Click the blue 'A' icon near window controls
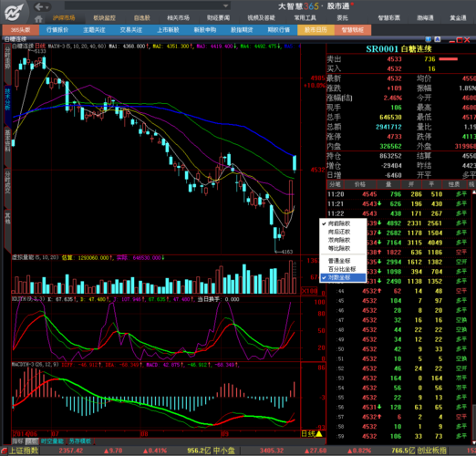Image resolution: width=476 pixels, height=456 pixels. [x=438, y=39]
